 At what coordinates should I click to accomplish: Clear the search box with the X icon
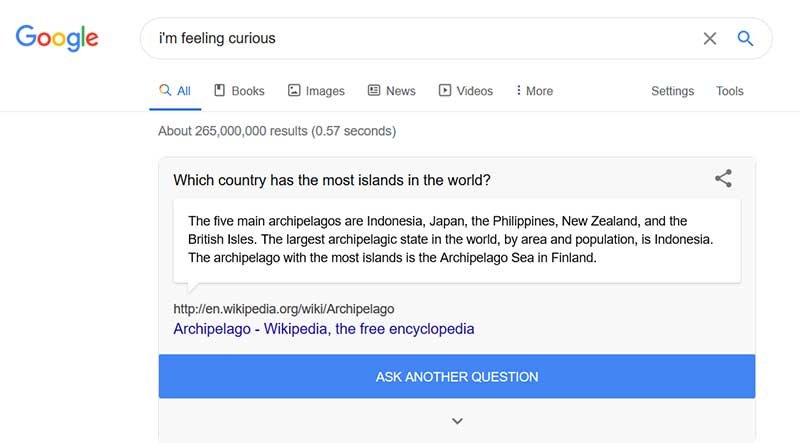pos(710,38)
